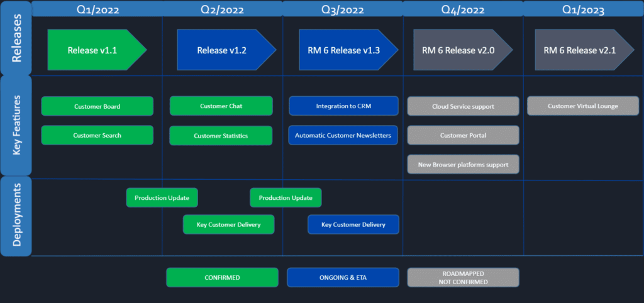Click the Automatic Customer Newsletters box
The width and height of the screenshot is (644, 303).
tap(344, 135)
